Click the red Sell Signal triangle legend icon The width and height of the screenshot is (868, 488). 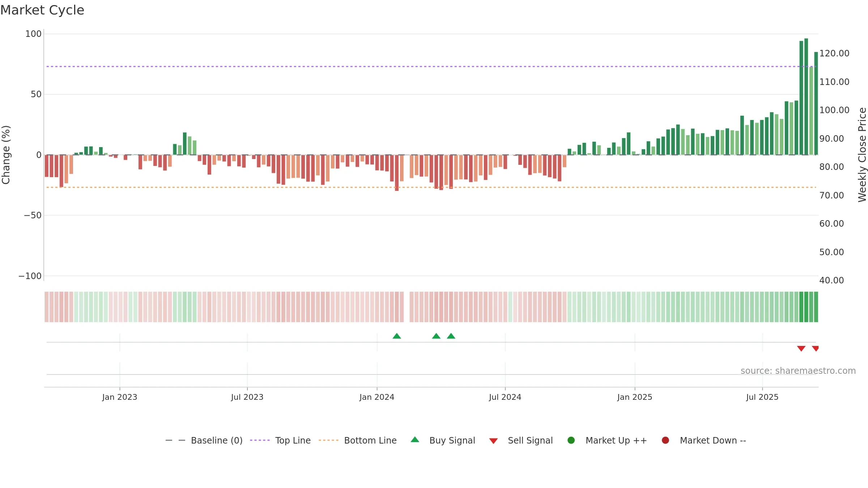click(x=493, y=441)
